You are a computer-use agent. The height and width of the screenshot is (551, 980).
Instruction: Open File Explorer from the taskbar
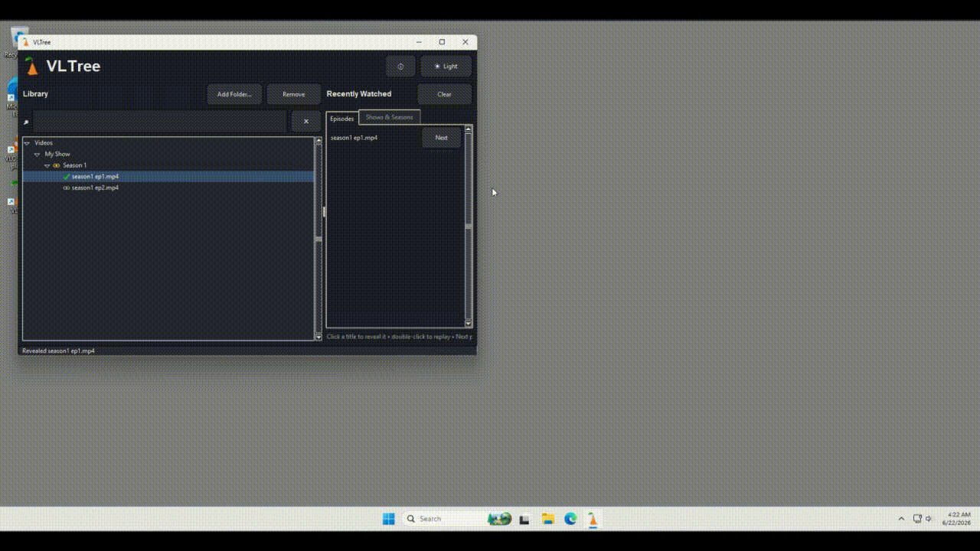pos(547,519)
